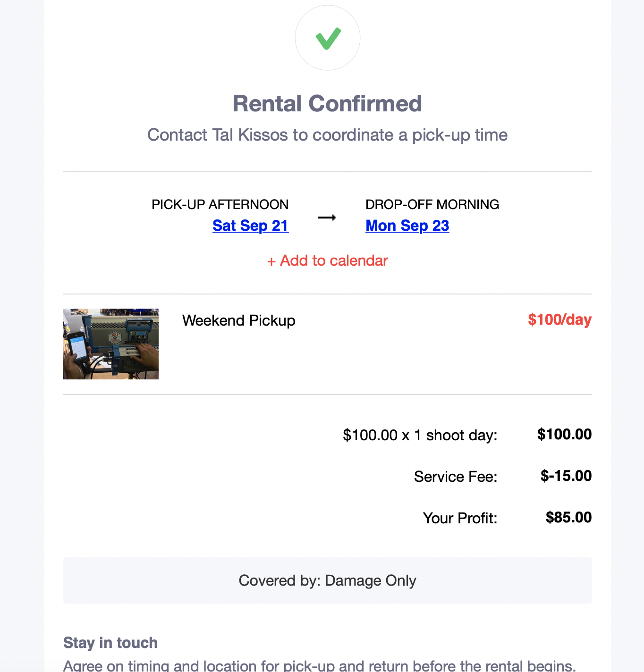
Task: Click the Stay in touch heading
Action: tap(110, 643)
